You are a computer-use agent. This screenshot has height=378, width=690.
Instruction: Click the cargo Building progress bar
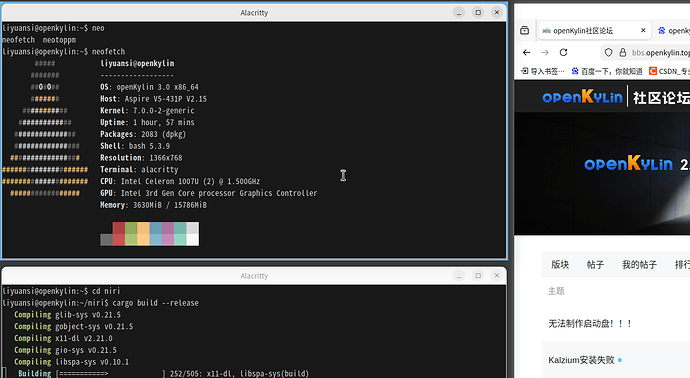[110, 374]
